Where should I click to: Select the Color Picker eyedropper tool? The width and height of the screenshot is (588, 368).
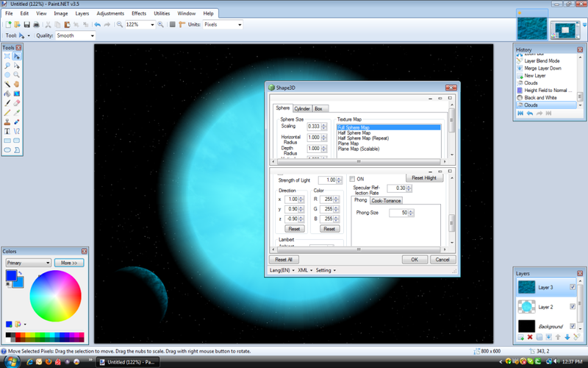(x=16, y=113)
